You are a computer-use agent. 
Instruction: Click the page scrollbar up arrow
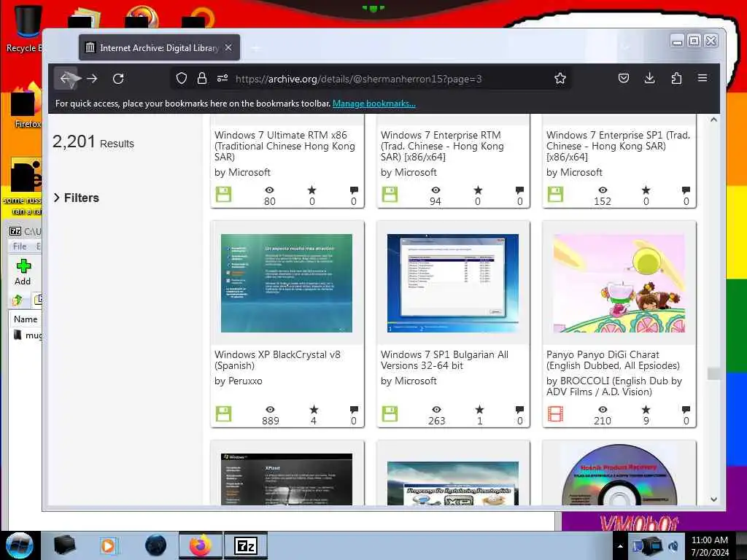(713, 120)
